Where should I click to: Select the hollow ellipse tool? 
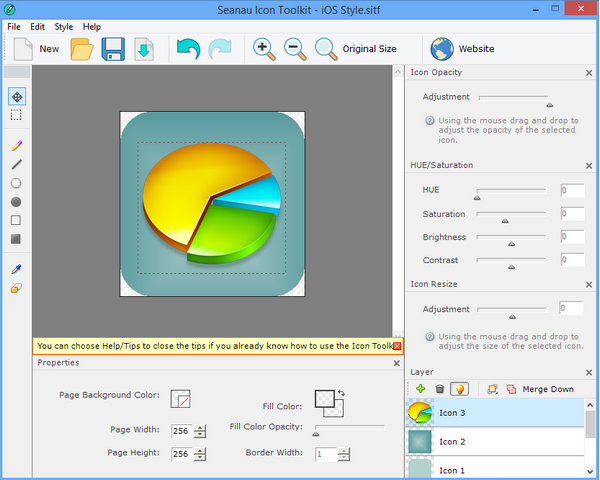point(16,183)
